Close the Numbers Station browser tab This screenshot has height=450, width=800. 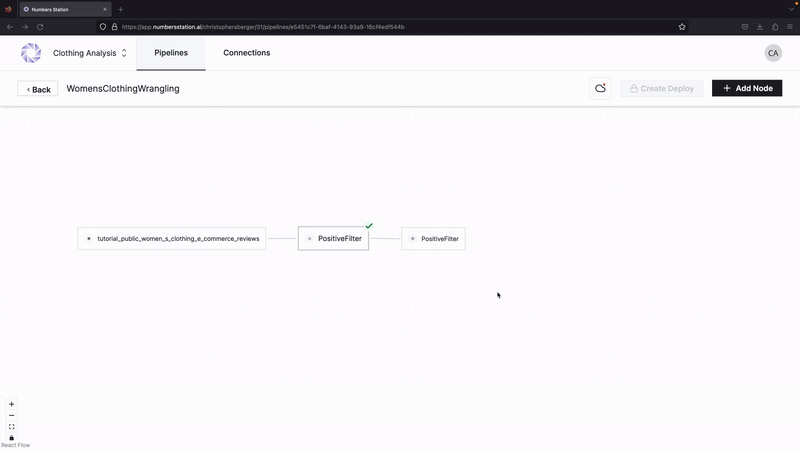(x=105, y=9)
